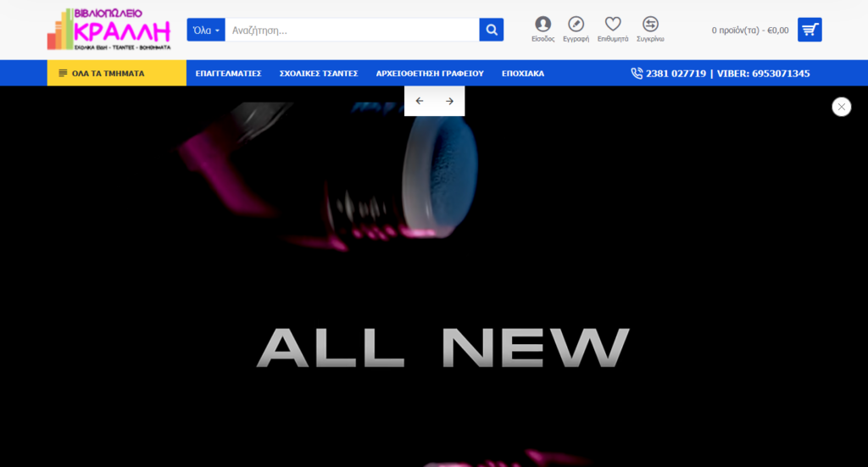Open the Επιθυμητά wishlist heart icon
The image size is (868, 467).
(612, 25)
